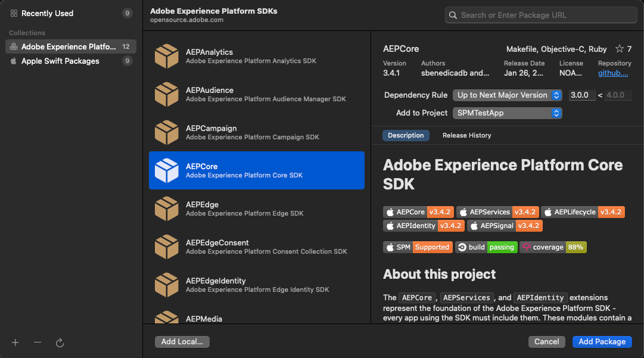Click the Makefile, Objective-C, Ruby languages text

556,49
